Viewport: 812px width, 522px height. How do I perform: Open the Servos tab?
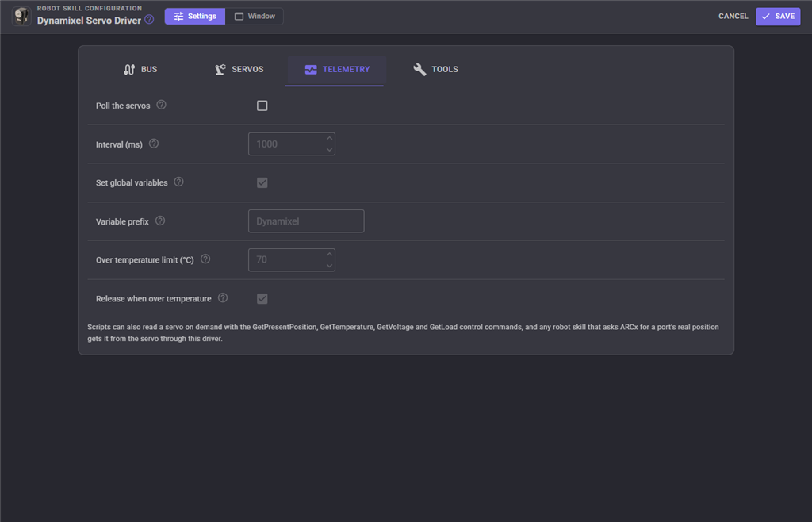(239, 69)
